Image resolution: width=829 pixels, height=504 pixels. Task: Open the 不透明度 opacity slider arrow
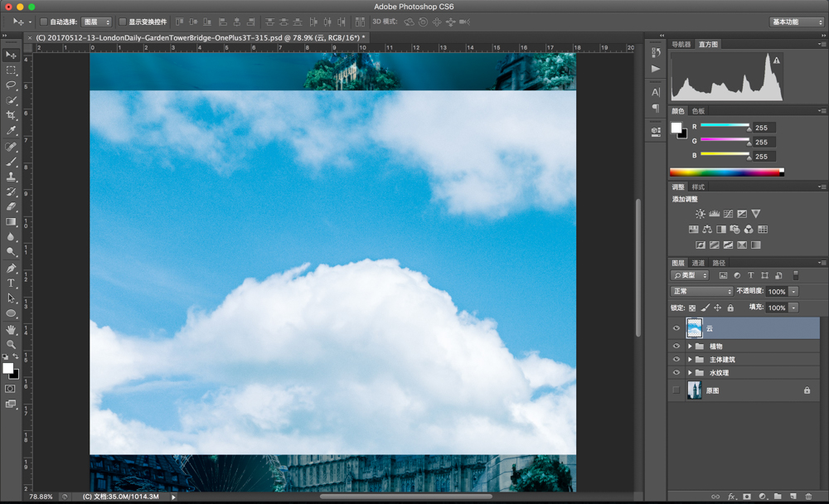click(793, 292)
